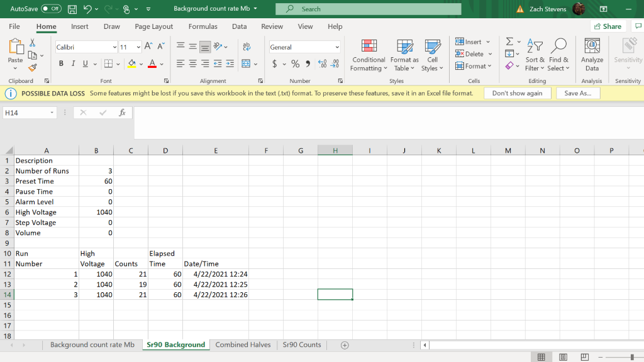
Task: Click the Wrap Text icon
Action: pos(247,47)
